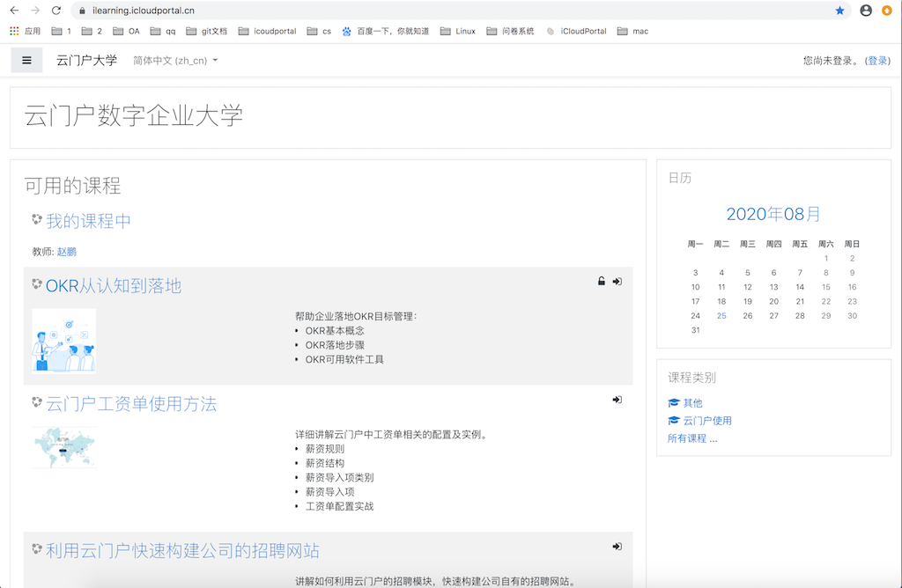Click the 课程类别 block title
Viewport: 902px width, 588px height.
[691, 377]
